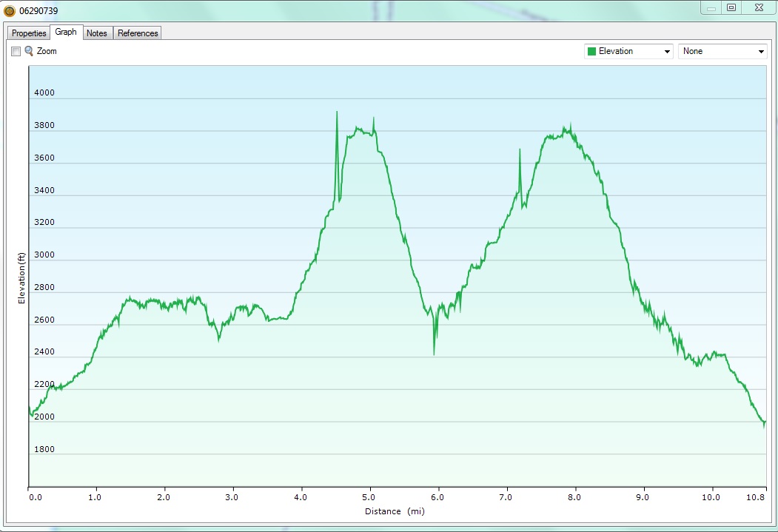The width and height of the screenshot is (778, 532).
Task: Select the Graph tab
Action: coord(66,33)
